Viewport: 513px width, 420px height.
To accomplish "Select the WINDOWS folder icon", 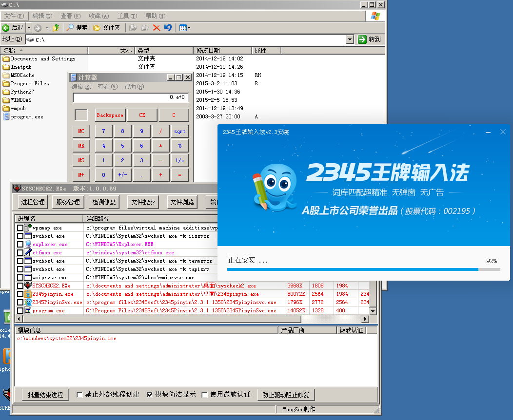I will [6, 100].
